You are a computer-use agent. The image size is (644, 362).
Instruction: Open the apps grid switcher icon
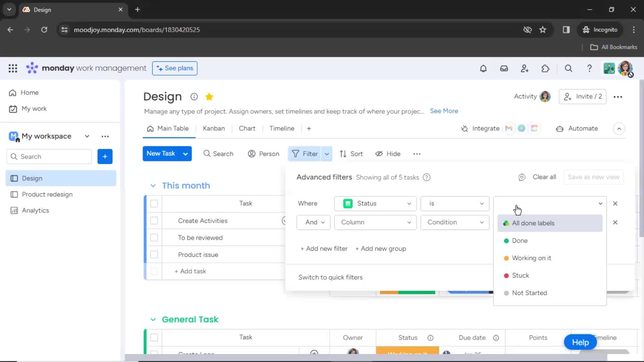(13, 68)
